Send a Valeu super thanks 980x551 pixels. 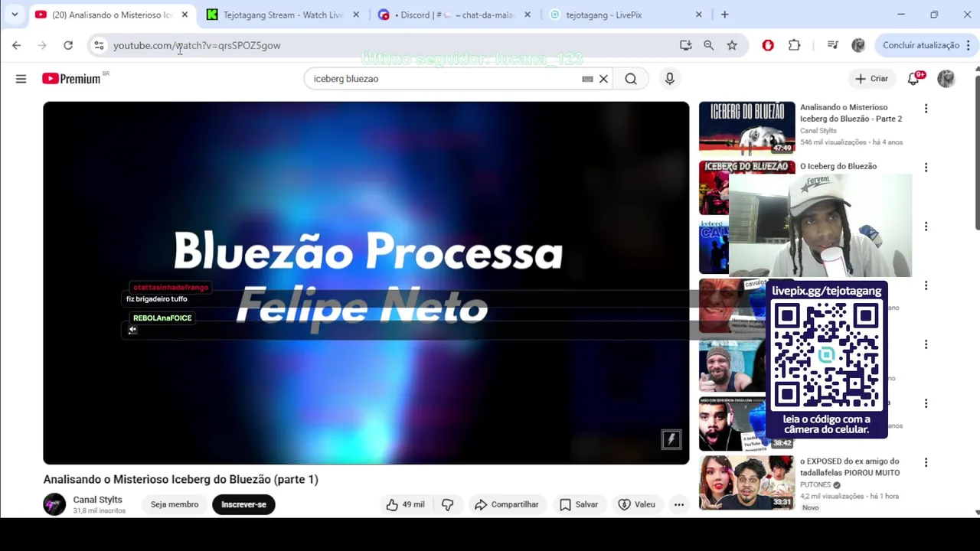(x=637, y=504)
